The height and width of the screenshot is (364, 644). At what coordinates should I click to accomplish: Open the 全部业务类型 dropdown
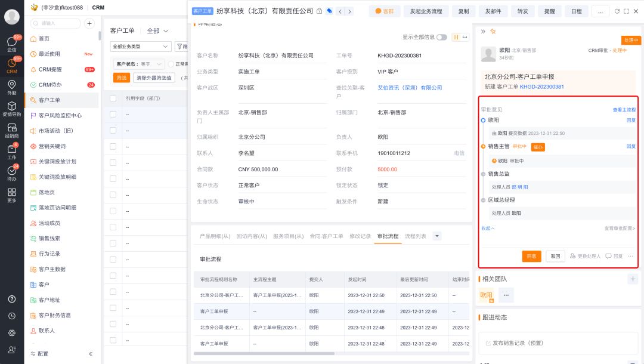(x=141, y=47)
